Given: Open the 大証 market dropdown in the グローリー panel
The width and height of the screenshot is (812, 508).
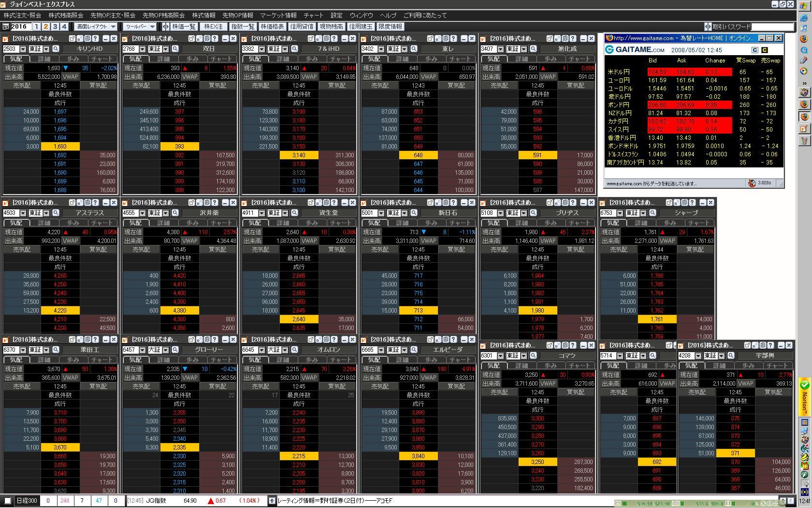Looking at the screenshot, I should coord(166,350).
